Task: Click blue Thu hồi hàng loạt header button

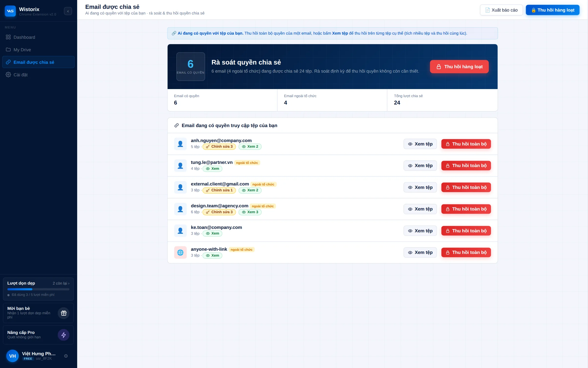Action: tap(553, 10)
